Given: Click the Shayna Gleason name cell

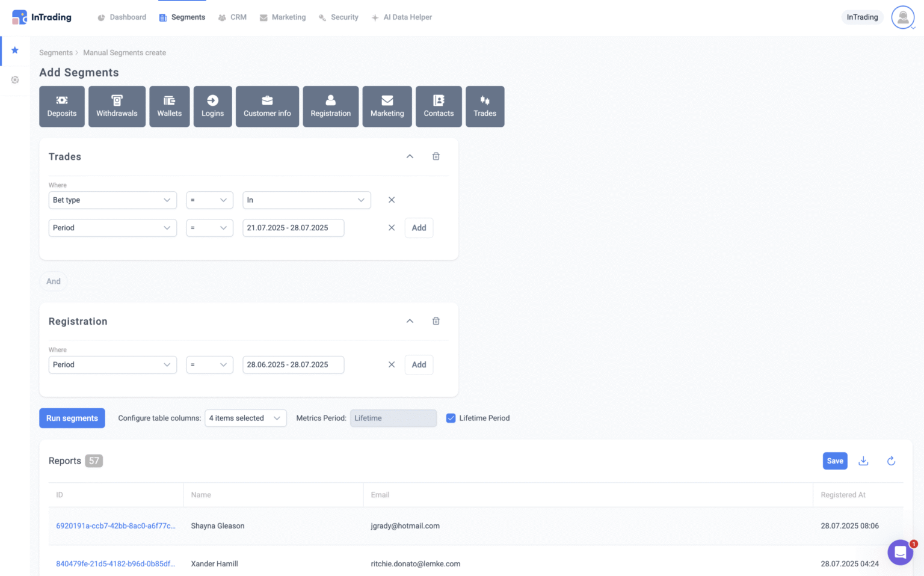Looking at the screenshot, I should point(218,526).
